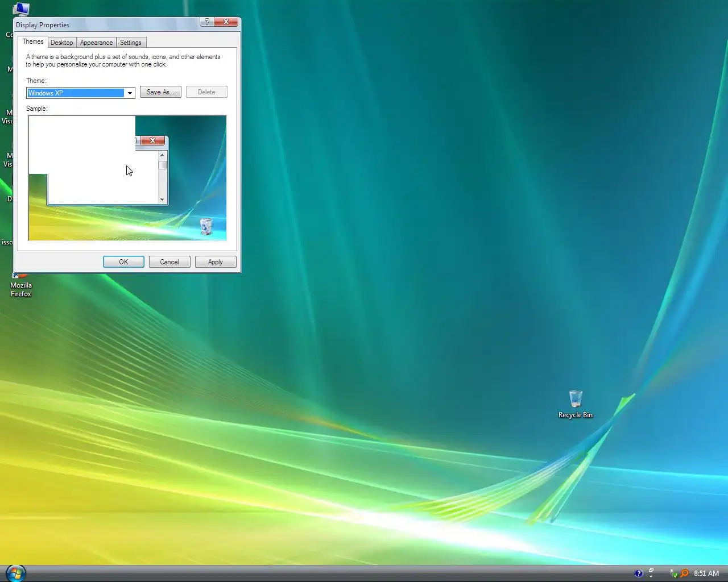Click the orange magnifier tray icon

click(x=684, y=573)
